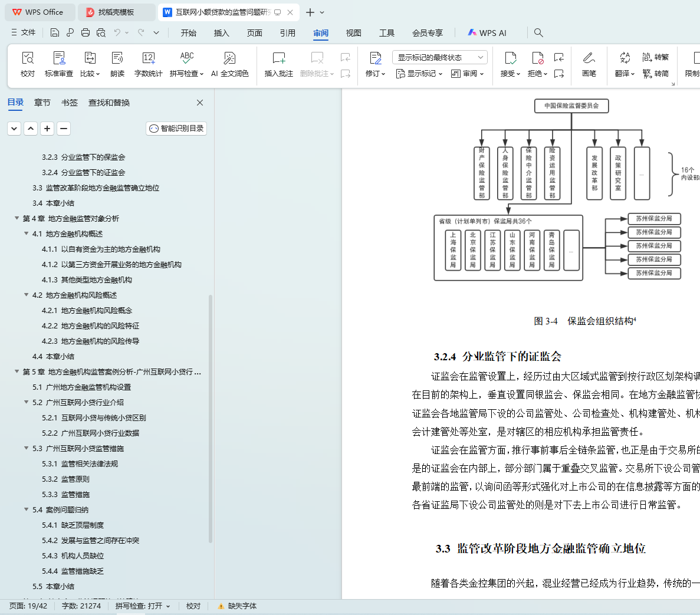The image size is (700, 615).
Task: Click 插入批注 insert comment
Action: point(278,64)
